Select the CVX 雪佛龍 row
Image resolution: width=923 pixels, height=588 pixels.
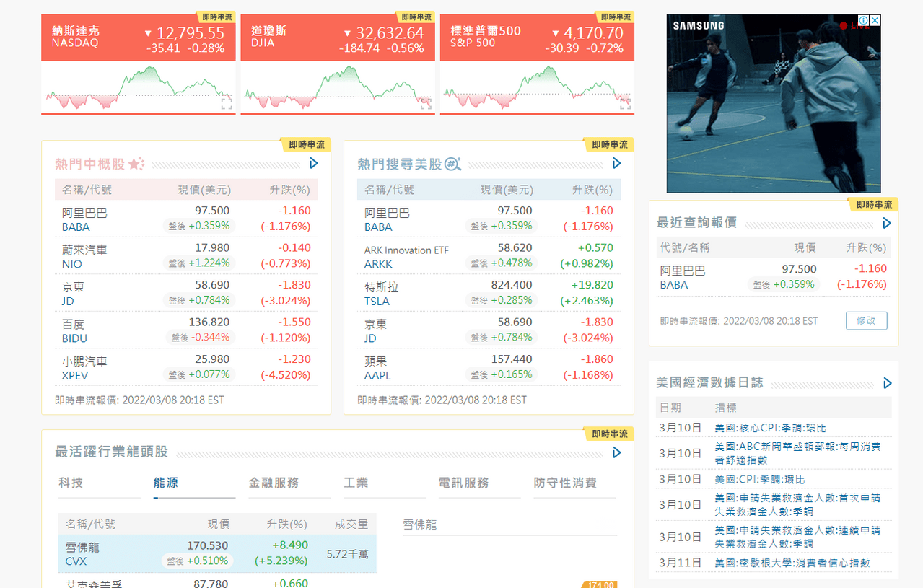[x=216, y=553]
